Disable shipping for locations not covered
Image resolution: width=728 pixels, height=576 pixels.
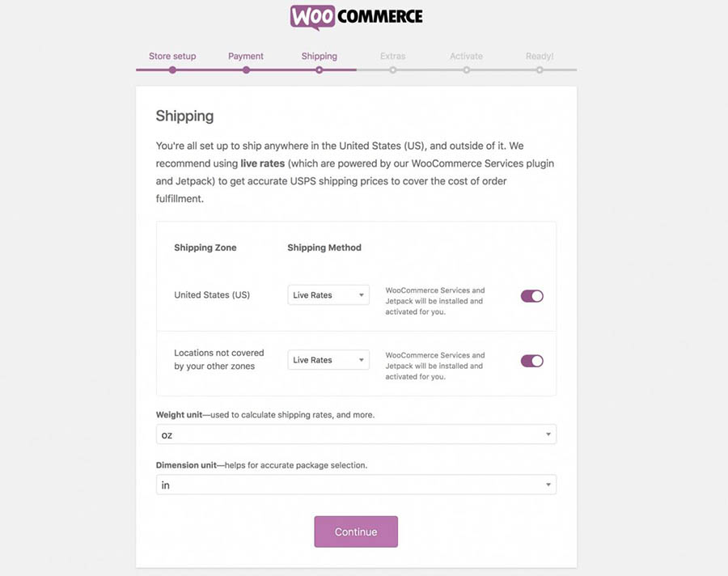[x=531, y=361]
